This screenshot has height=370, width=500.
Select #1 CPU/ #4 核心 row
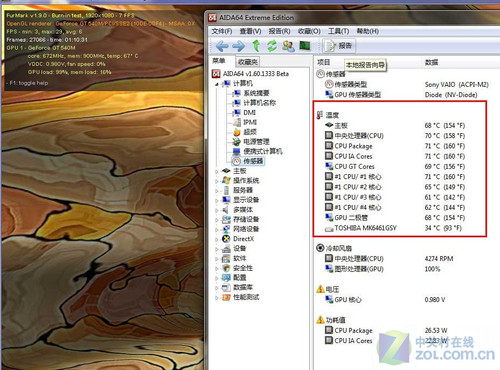tap(395, 207)
